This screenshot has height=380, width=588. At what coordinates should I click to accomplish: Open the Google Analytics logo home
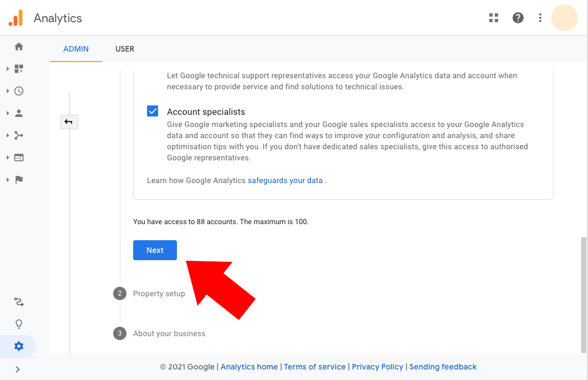16,18
